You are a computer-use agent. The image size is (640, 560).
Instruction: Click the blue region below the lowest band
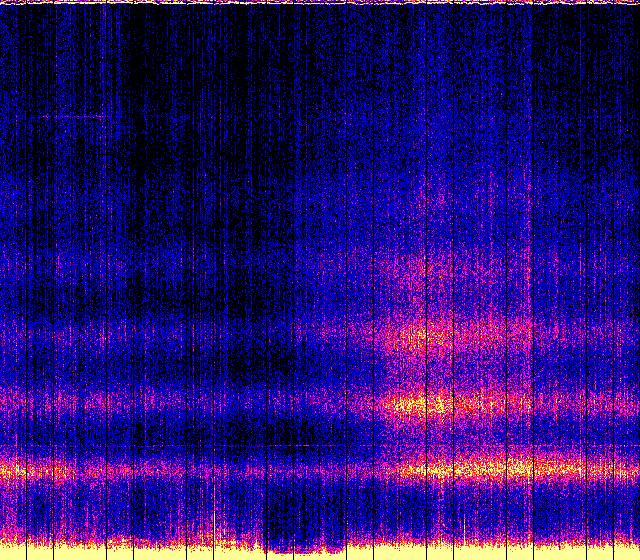point(300,505)
